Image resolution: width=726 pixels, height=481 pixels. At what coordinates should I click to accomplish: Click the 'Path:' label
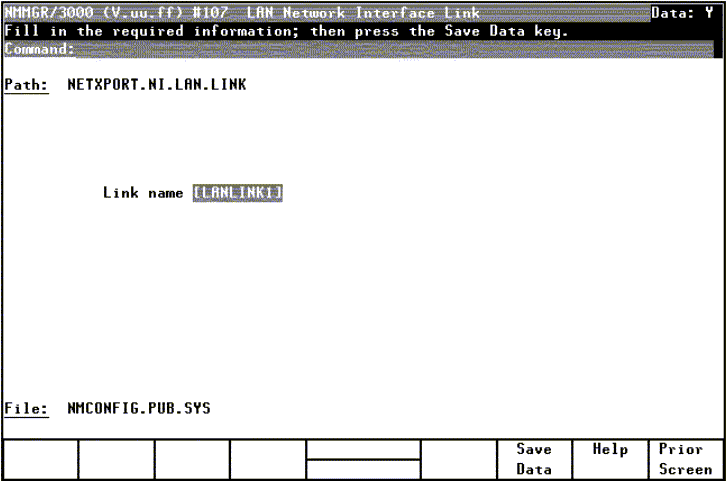[x=26, y=85]
